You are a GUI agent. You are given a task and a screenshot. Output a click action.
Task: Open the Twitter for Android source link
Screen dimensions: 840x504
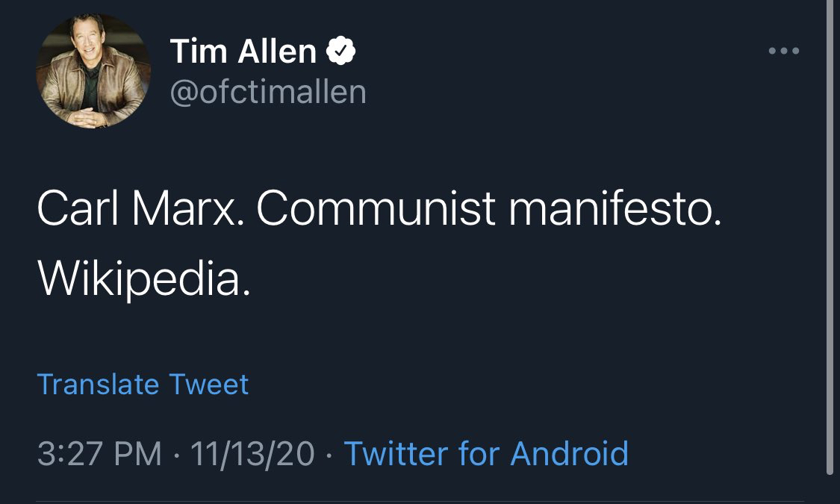point(485,453)
